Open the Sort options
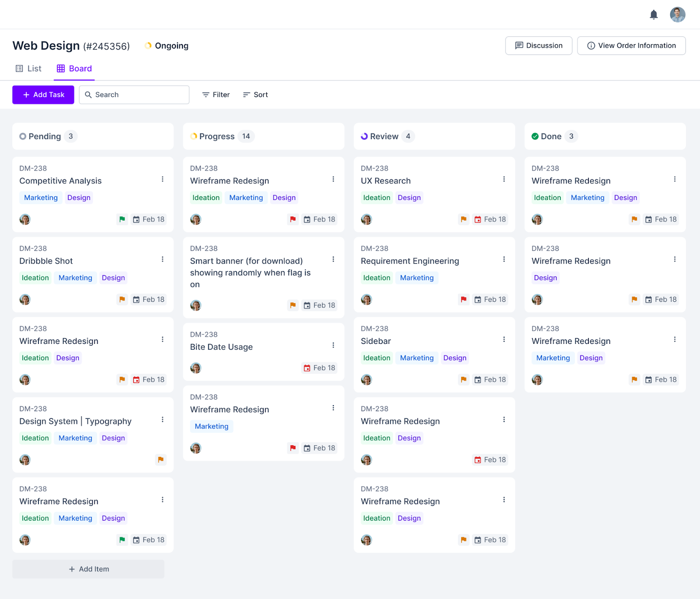The height and width of the screenshot is (599, 700). 255,95
